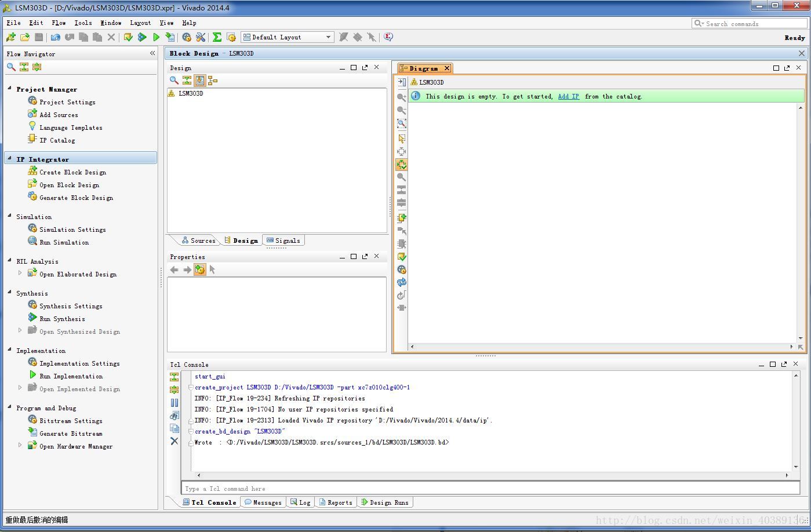The image size is (811, 532).
Task: Click the hierarchy view icon in Design panel
Action: [x=213, y=81]
